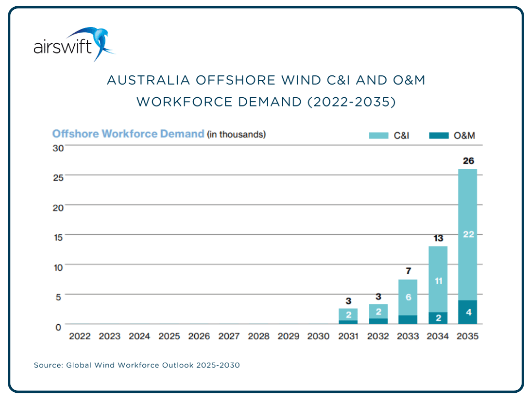Viewport: 532px width, 399px height.
Task: Select the chart title text
Action: point(266,90)
